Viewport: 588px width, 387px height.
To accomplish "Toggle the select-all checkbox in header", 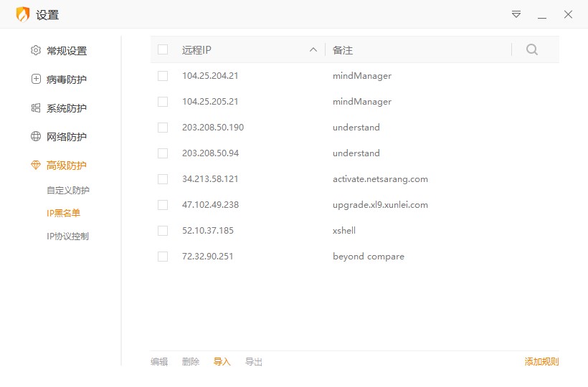I will [163, 49].
